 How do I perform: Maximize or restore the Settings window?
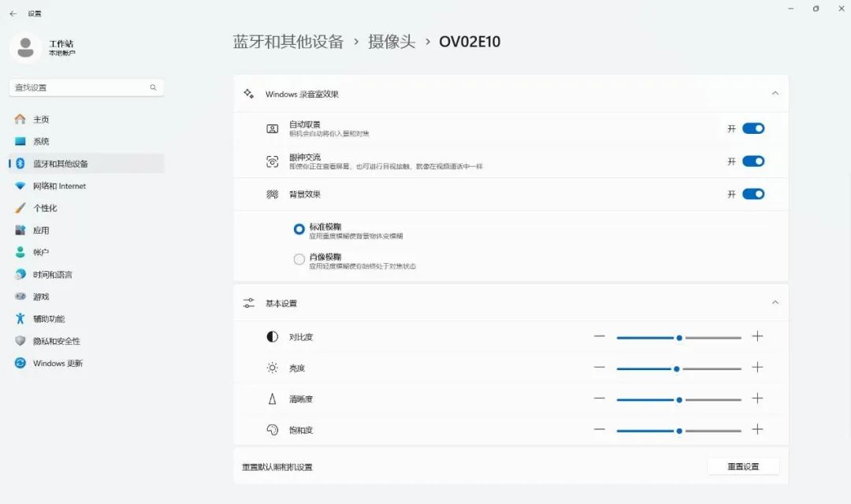coord(816,9)
